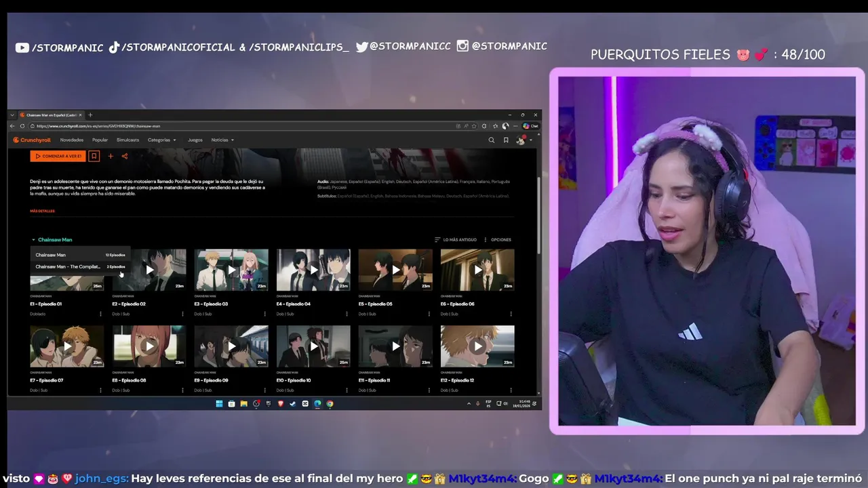Click the plus add-to-list icon
Screen dimensions: 868x488
click(x=111, y=156)
